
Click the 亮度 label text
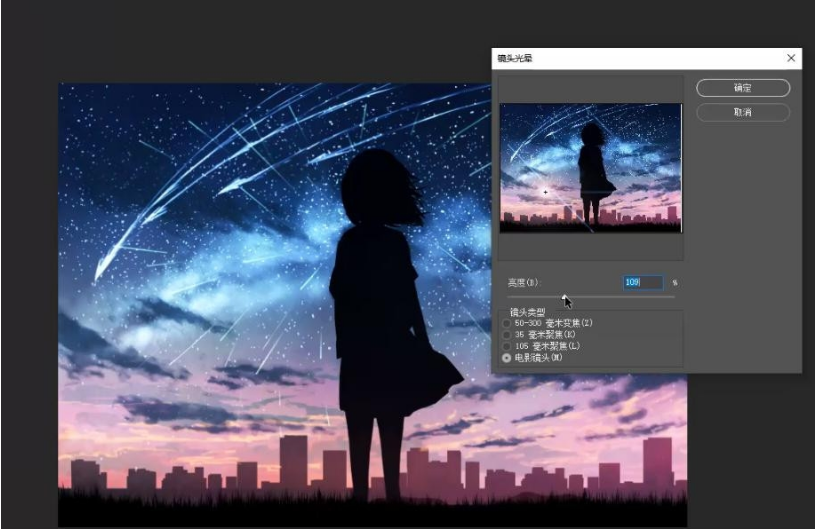pyautogui.click(x=523, y=283)
